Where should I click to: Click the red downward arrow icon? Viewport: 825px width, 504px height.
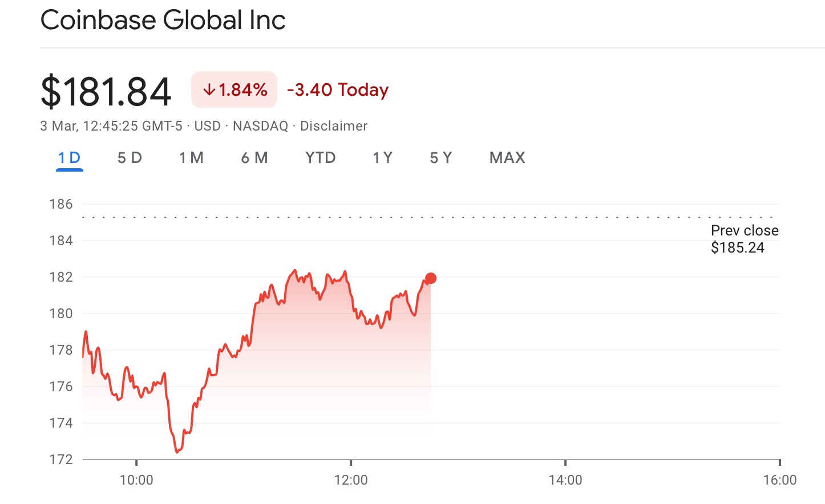[209, 90]
